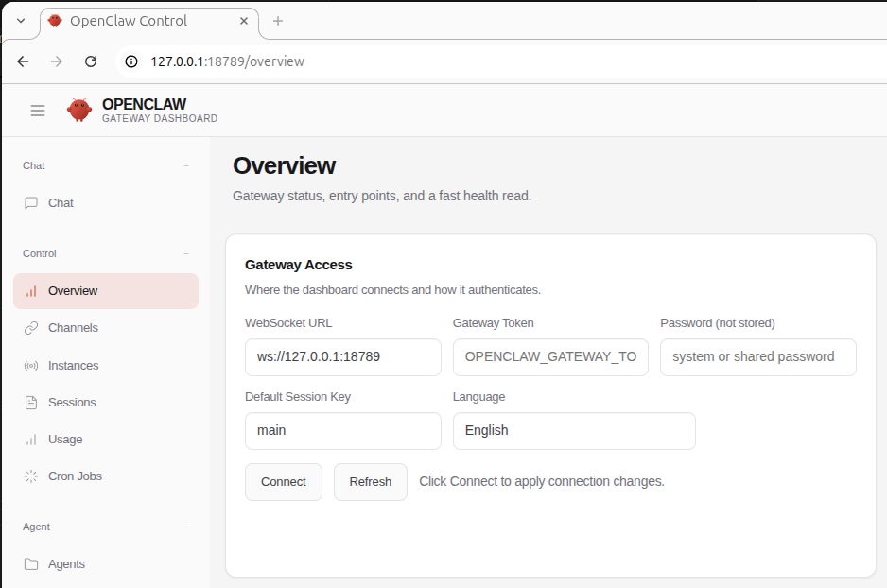
Task: Go forward in browser history
Action: (x=57, y=61)
